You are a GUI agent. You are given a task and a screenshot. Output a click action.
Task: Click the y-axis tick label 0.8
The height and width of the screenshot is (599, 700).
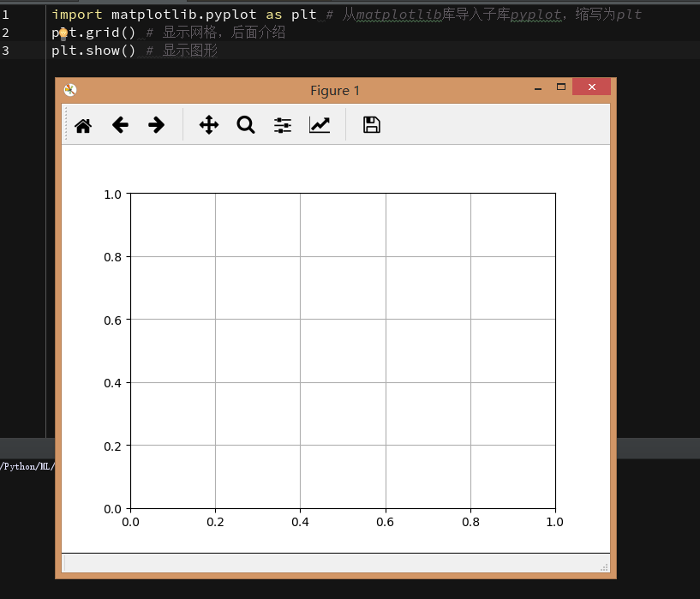[x=112, y=257]
